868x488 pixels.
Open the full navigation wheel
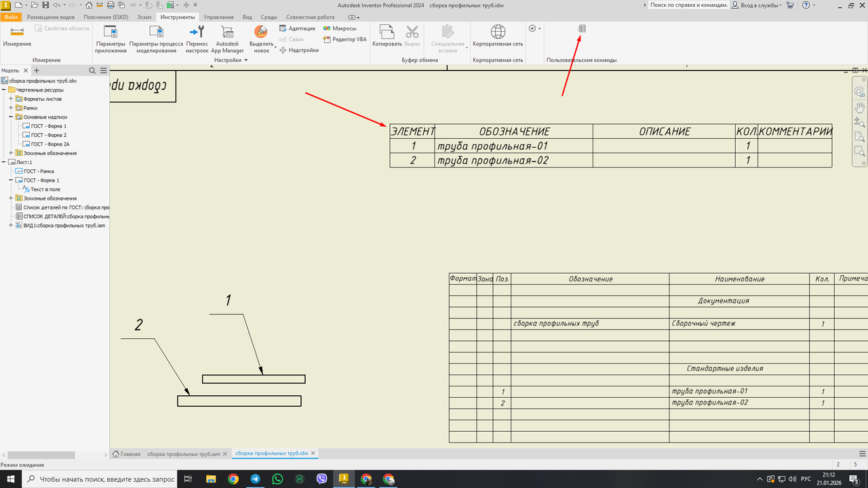point(860,91)
